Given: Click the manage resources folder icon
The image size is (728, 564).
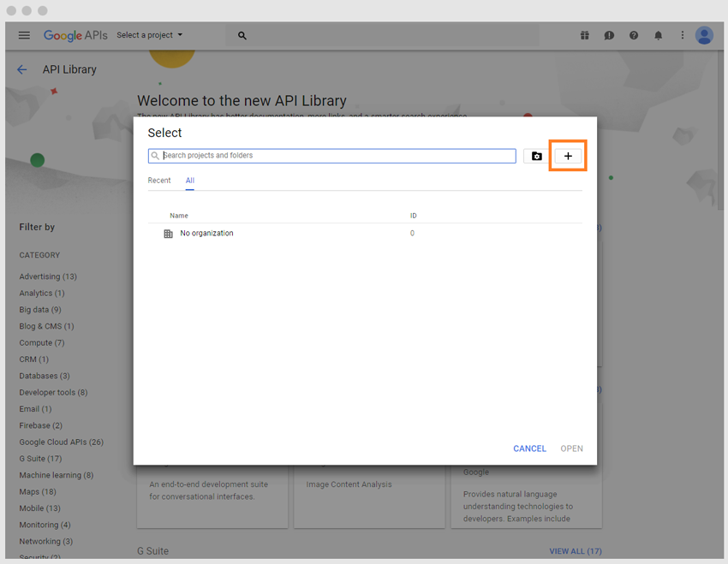Looking at the screenshot, I should click(537, 156).
